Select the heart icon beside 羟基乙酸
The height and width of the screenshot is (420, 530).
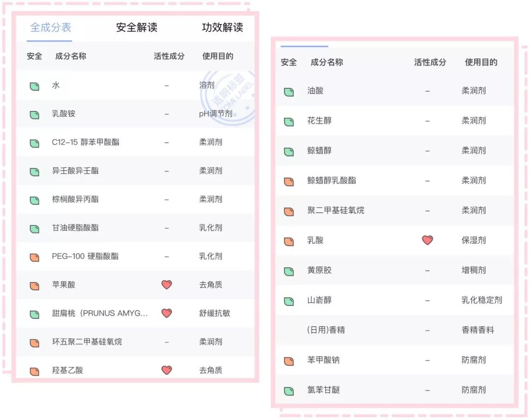click(x=167, y=370)
